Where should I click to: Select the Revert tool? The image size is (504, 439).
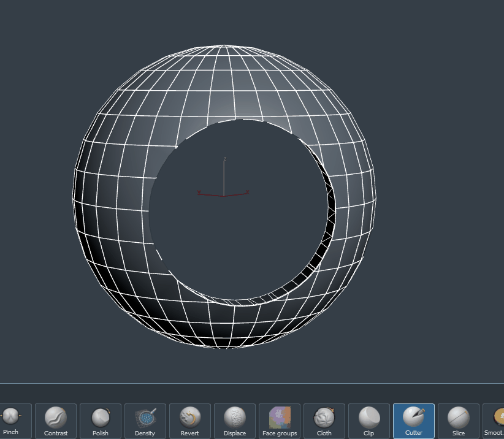[190, 421]
